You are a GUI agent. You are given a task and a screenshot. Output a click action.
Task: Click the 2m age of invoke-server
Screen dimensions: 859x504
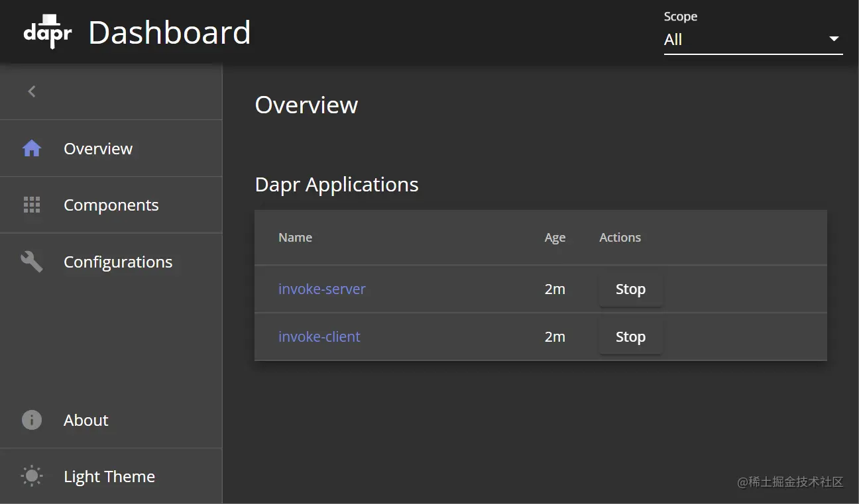coord(555,289)
